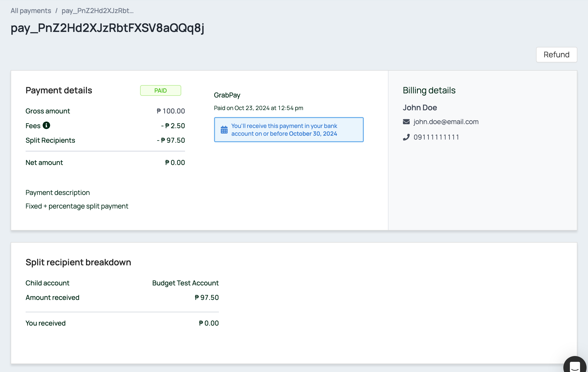The image size is (588, 372).
Task: Click the envelope email icon
Action: click(x=406, y=122)
